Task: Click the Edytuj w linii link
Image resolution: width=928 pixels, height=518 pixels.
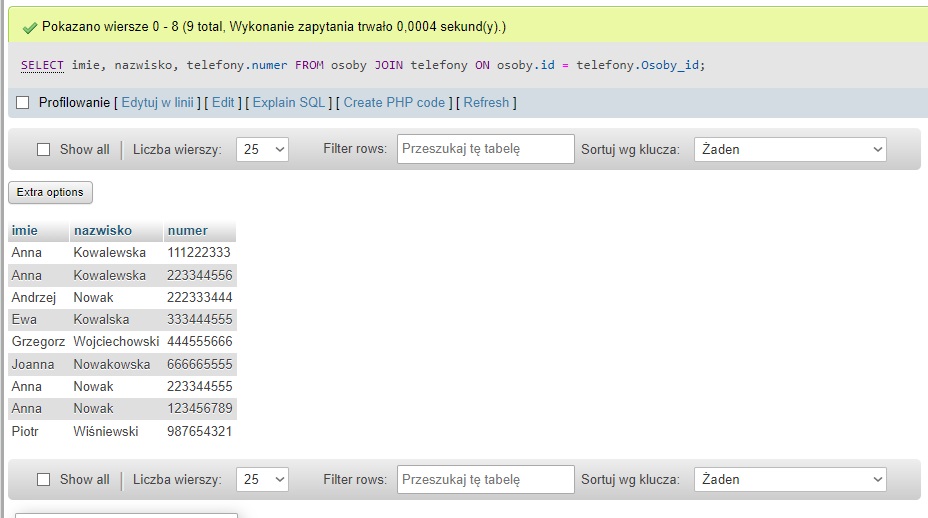Action: [x=158, y=103]
